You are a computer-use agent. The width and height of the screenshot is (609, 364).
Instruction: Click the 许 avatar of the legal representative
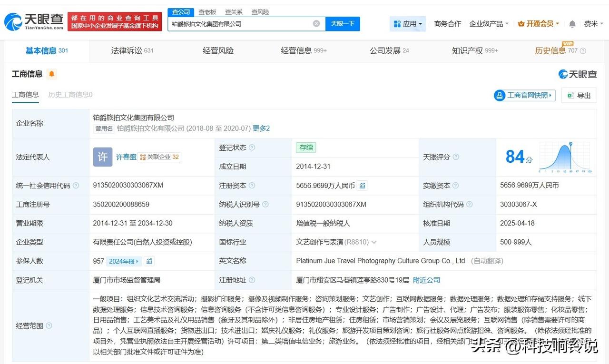pyautogui.click(x=103, y=157)
